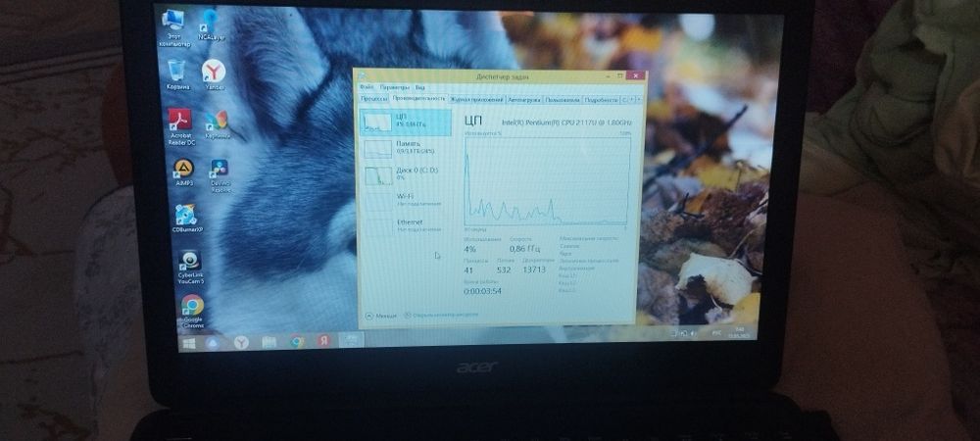The height and width of the screenshot is (441, 980).
Task: Launch Google Chrome from the taskbar
Action: [298, 342]
